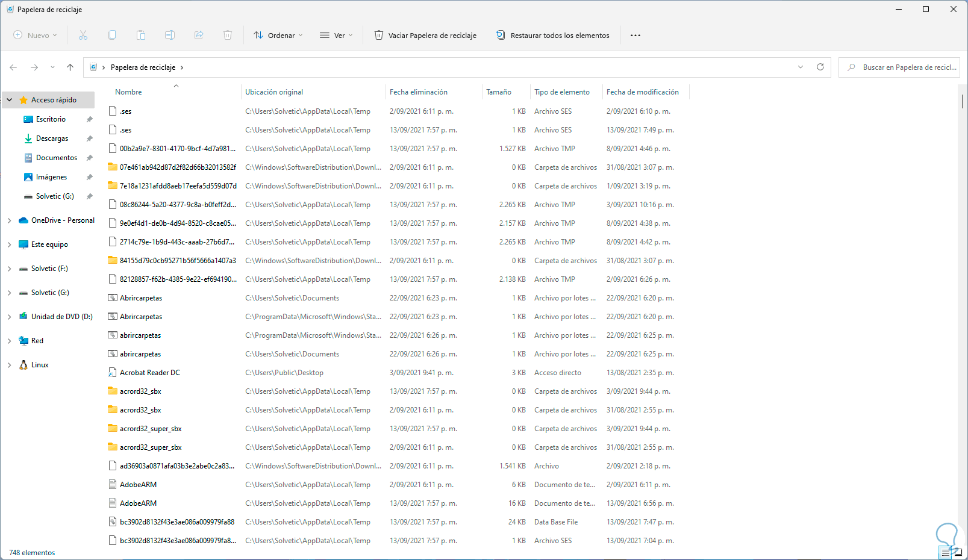The height and width of the screenshot is (560, 968).
Task: Refresh the Papelera de reciclaje view
Action: [820, 67]
